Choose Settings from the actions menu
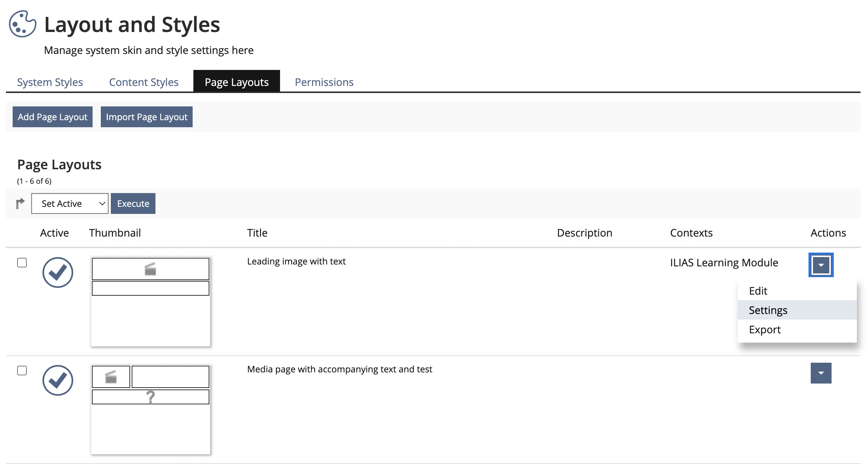868x465 pixels. click(x=768, y=310)
